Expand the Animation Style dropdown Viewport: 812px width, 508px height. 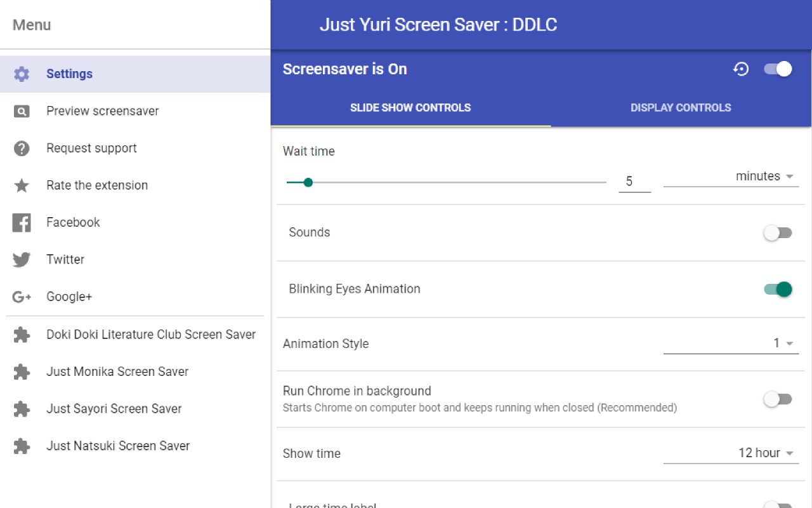click(731, 344)
